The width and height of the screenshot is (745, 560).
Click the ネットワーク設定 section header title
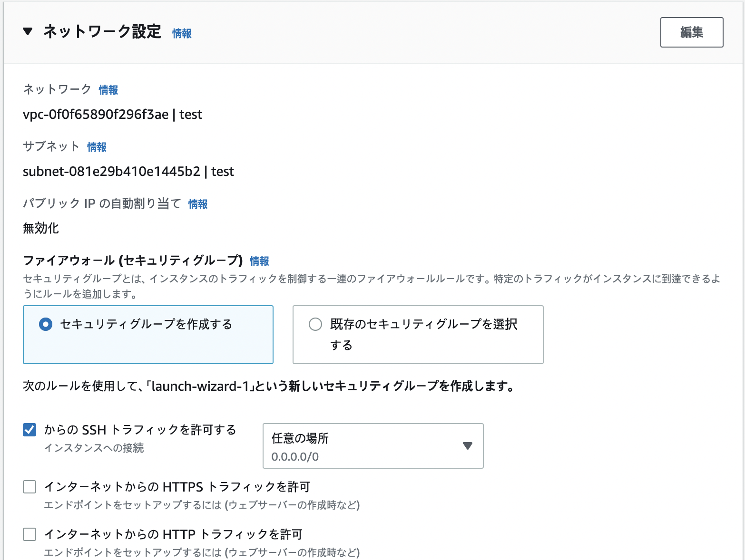coord(102,32)
